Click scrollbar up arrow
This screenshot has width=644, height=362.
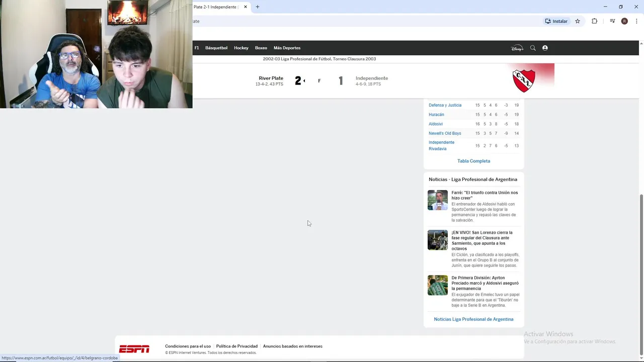point(641,44)
